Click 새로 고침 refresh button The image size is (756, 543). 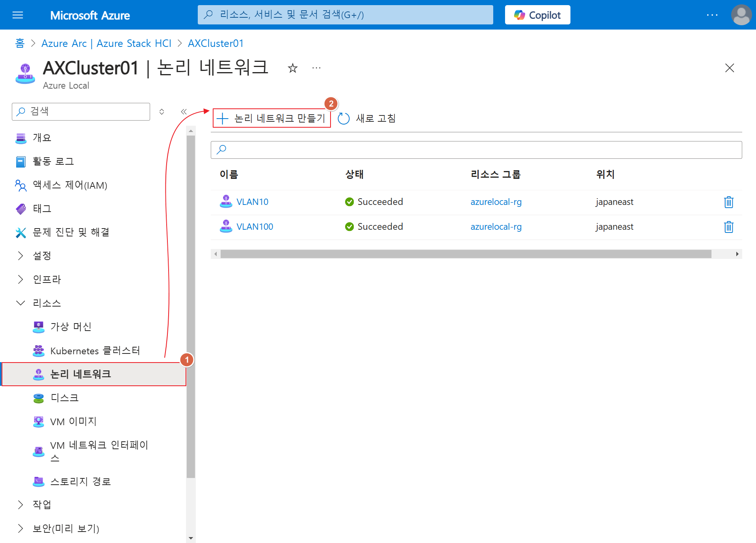(367, 118)
